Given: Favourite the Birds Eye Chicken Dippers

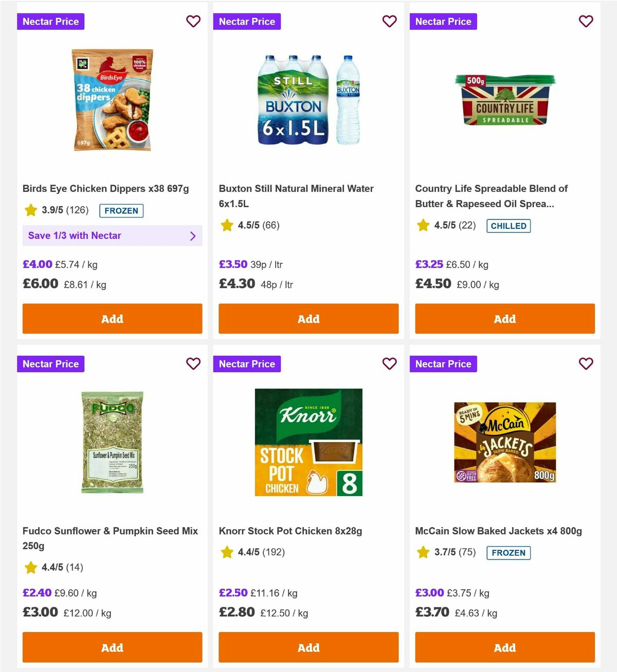Looking at the screenshot, I should (193, 22).
